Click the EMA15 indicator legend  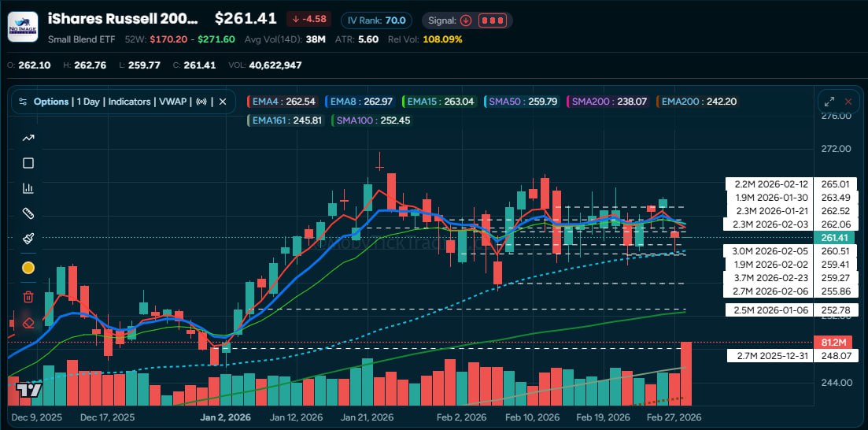pyautogui.click(x=439, y=102)
